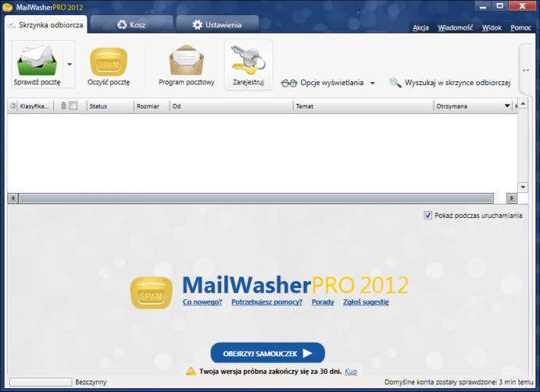Image resolution: width=540 pixels, height=392 pixels.
Task: Click the Oczyść pocztę SPAM icon
Action: click(109, 62)
